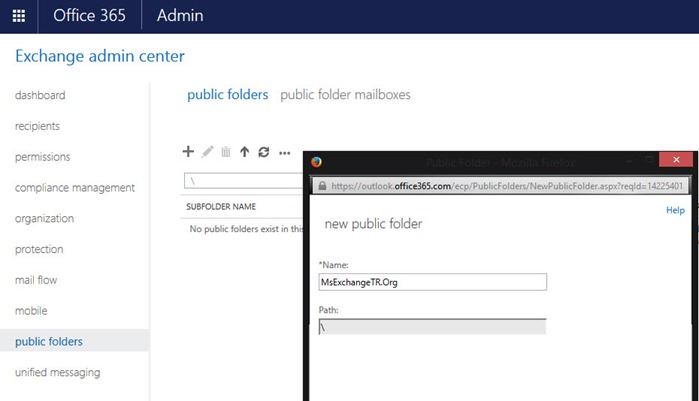Refresh the public folders list
699x401 pixels.
pos(264,152)
